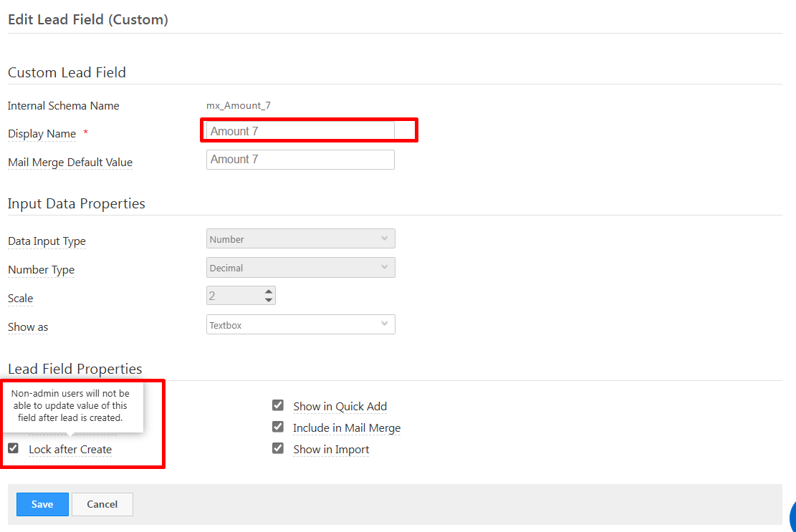Toggle the Show in Quick Add checkbox
Screen dimensions: 796x532
[278, 406]
